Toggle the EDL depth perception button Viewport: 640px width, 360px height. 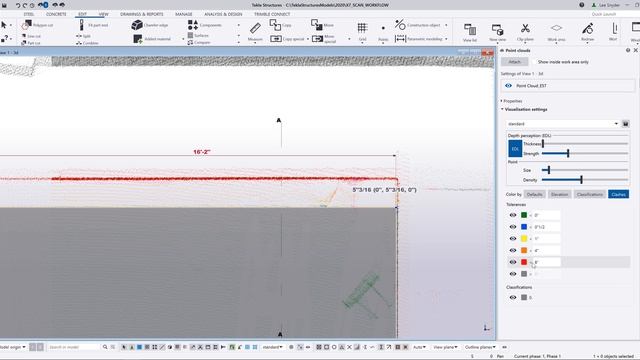pos(515,149)
